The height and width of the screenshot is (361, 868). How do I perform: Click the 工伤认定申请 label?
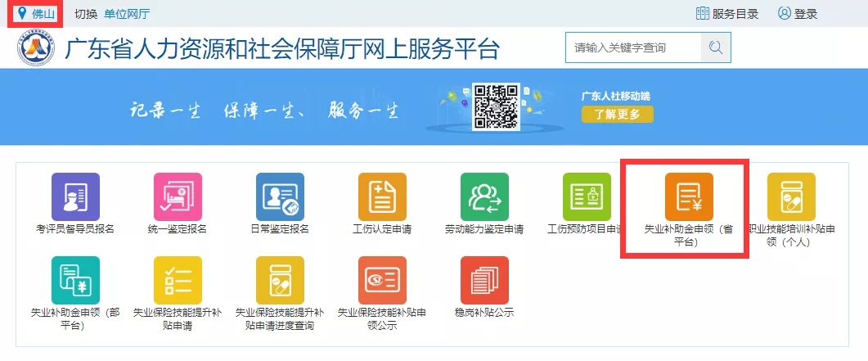(x=383, y=228)
